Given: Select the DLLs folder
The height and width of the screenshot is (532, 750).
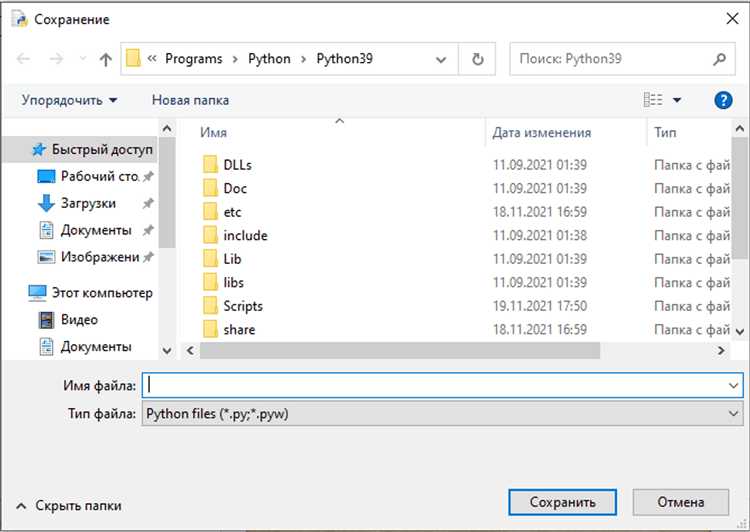Looking at the screenshot, I should 227,165.
